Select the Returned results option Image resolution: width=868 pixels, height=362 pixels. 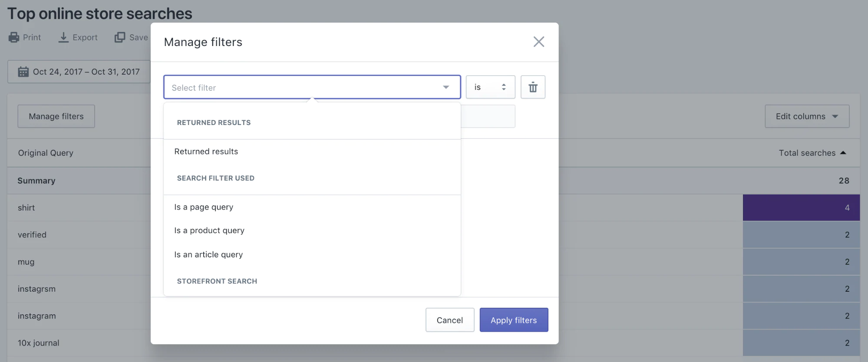pyautogui.click(x=206, y=151)
